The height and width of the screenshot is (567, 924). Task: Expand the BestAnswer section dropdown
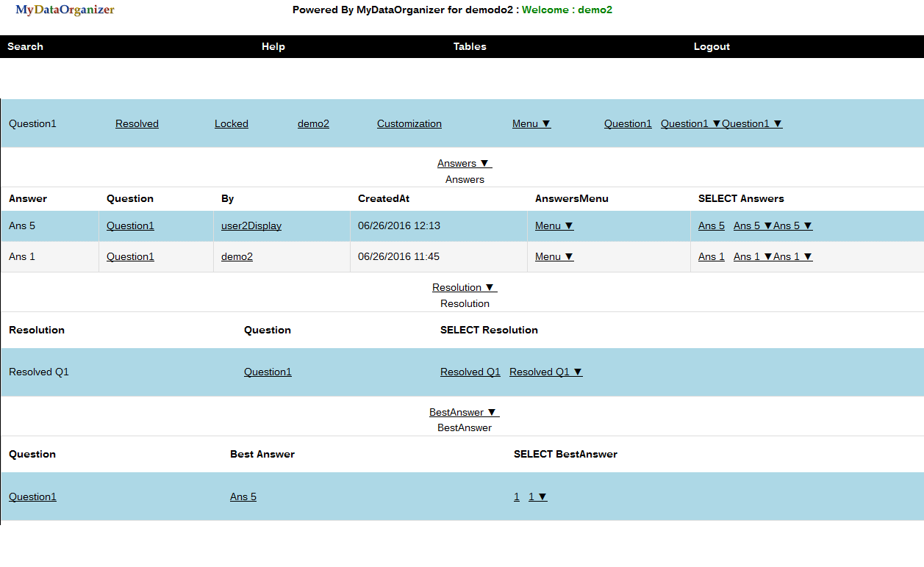(464, 412)
